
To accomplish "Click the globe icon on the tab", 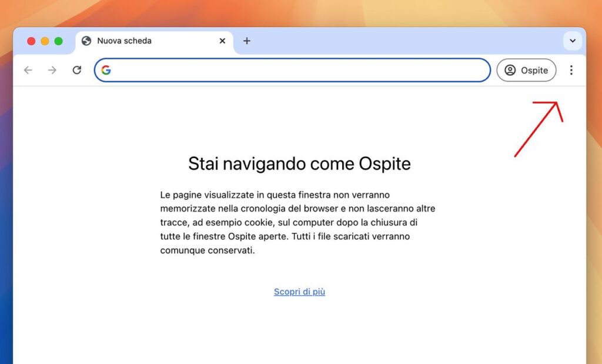I will point(87,41).
